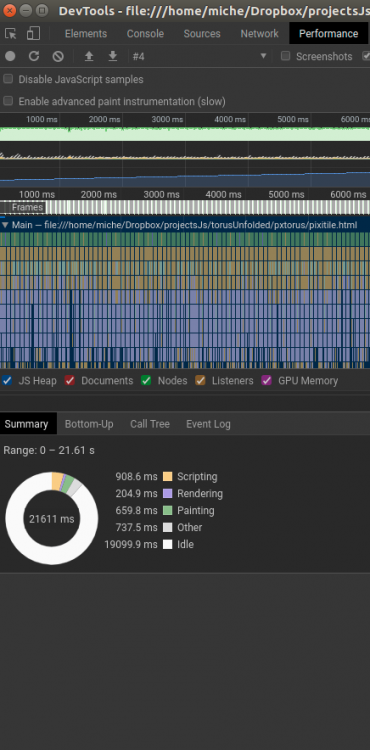Click the reload and profile icon

coord(34,56)
